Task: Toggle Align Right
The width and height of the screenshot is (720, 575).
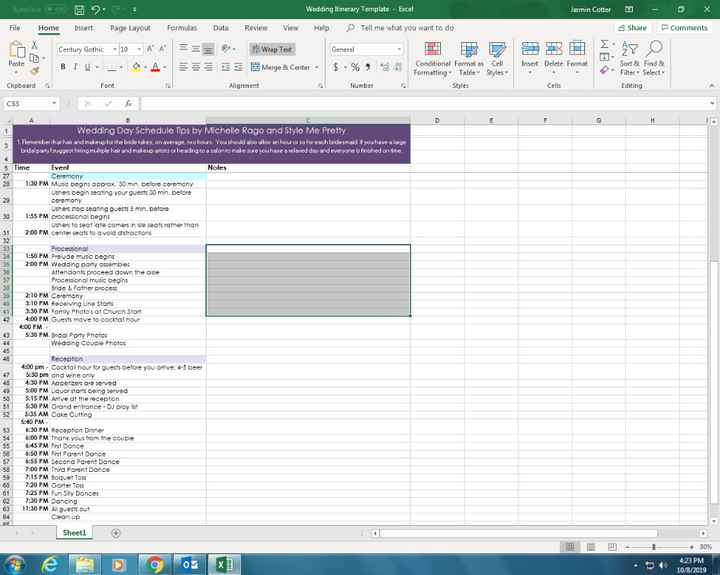Action: click(x=208, y=67)
